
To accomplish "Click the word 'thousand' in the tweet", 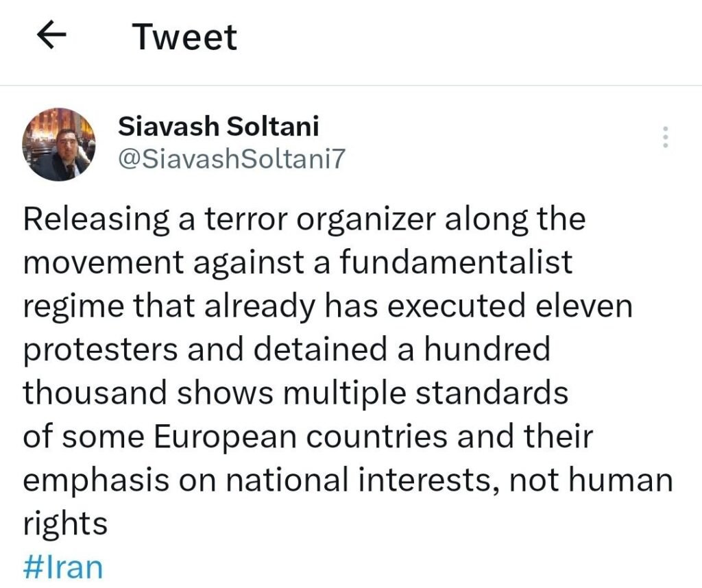I will pos(95,393).
